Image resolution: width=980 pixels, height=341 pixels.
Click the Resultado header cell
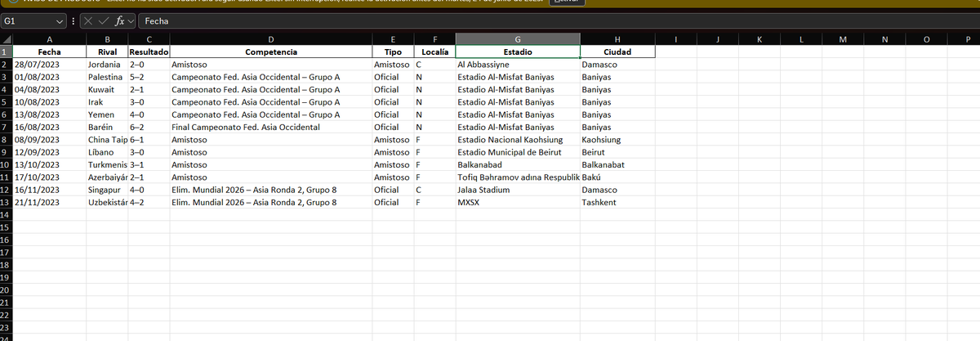149,52
